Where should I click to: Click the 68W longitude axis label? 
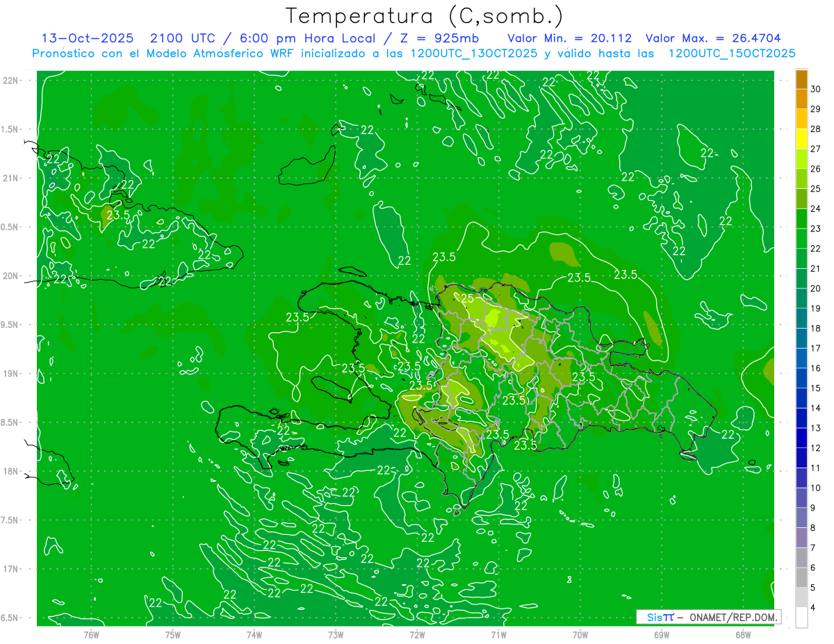pyautogui.click(x=742, y=634)
